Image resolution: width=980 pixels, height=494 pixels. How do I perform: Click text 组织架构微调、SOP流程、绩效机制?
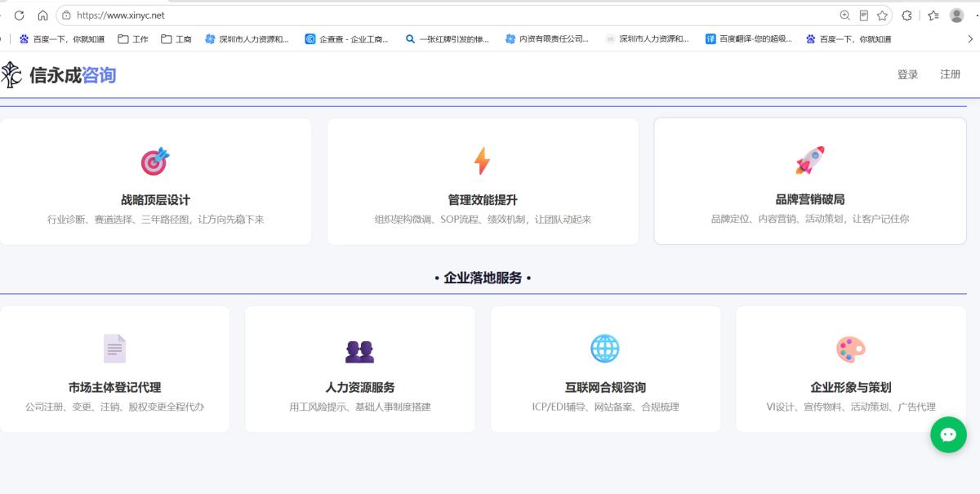(x=451, y=220)
